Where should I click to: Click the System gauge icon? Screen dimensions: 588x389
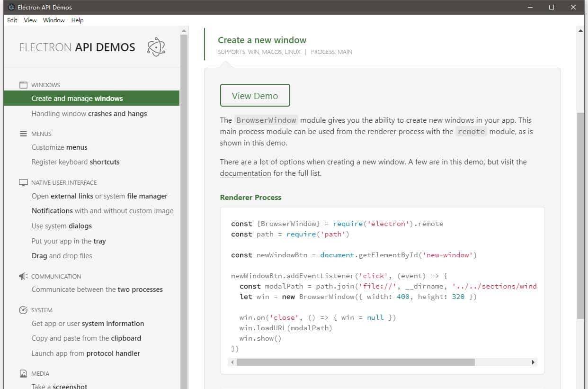click(23, 310)
